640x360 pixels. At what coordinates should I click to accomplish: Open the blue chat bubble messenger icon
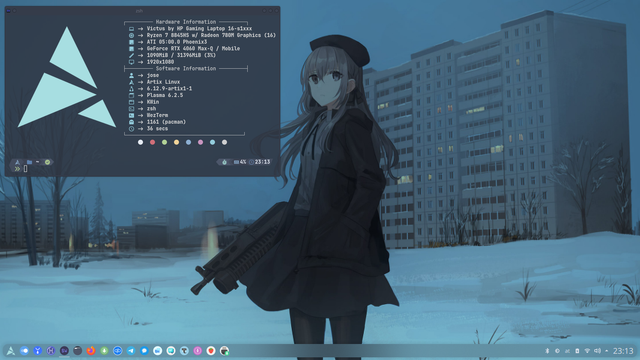tap(144, 351)
